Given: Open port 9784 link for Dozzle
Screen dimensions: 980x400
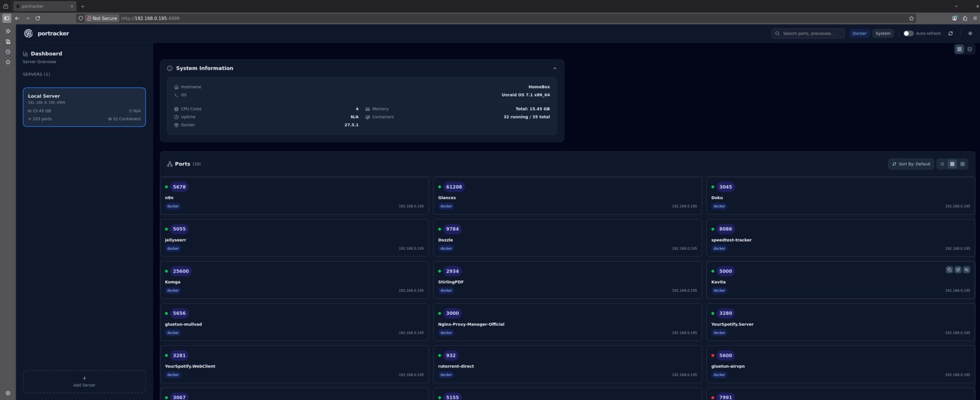Looking at the screenshot, I should 452,229.
